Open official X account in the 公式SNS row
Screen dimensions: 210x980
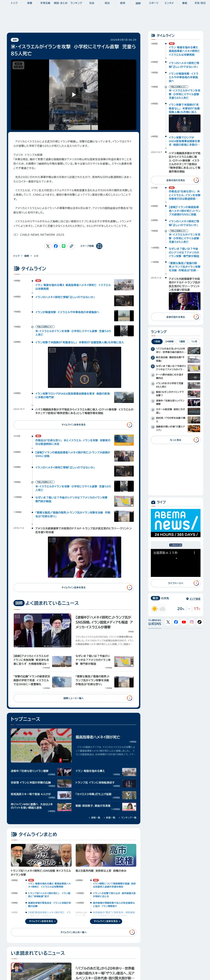(x=168, y=622)
